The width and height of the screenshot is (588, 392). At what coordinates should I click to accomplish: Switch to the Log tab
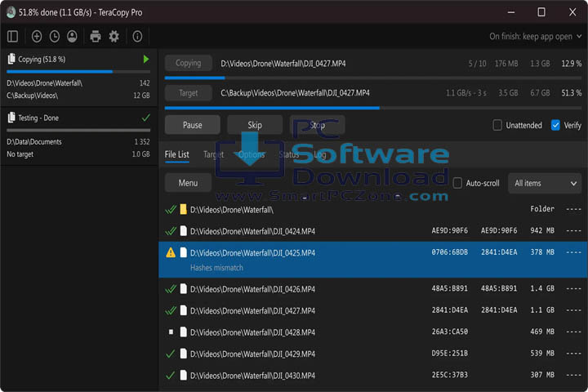tap(320, 154)
